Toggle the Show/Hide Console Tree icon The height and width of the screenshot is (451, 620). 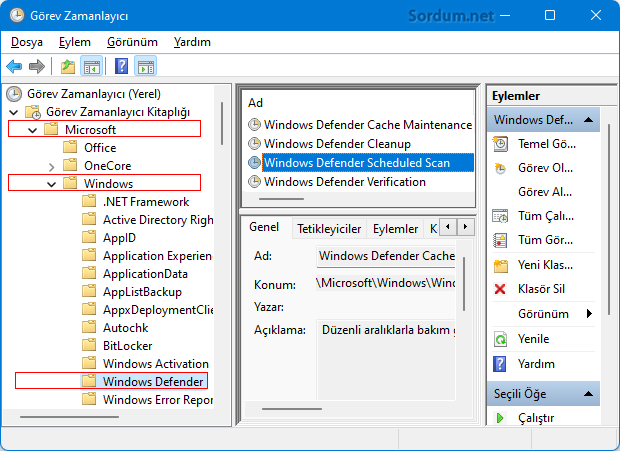[x=91, y=66]
